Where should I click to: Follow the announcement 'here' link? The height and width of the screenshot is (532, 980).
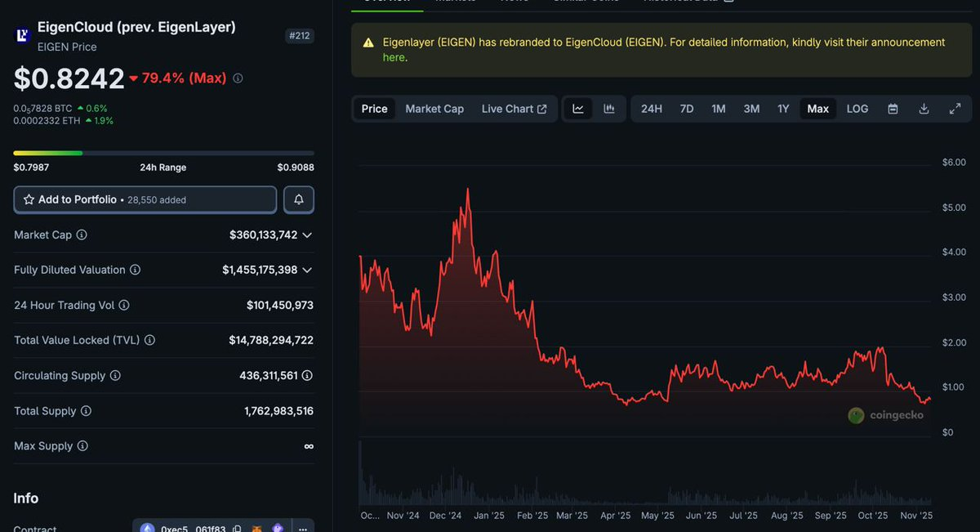[394, 57]
